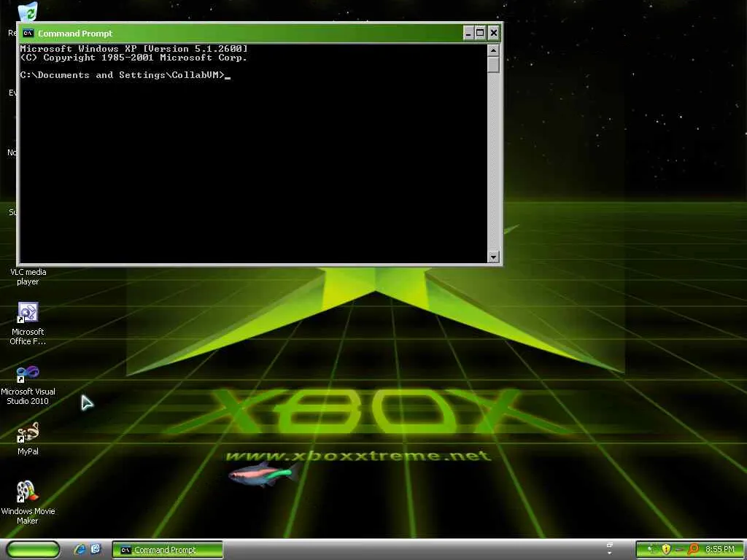
Task: Click the "(C) Copyright 1985-2001 Microsoft Corp." line
Action: [x=134, y=58]
